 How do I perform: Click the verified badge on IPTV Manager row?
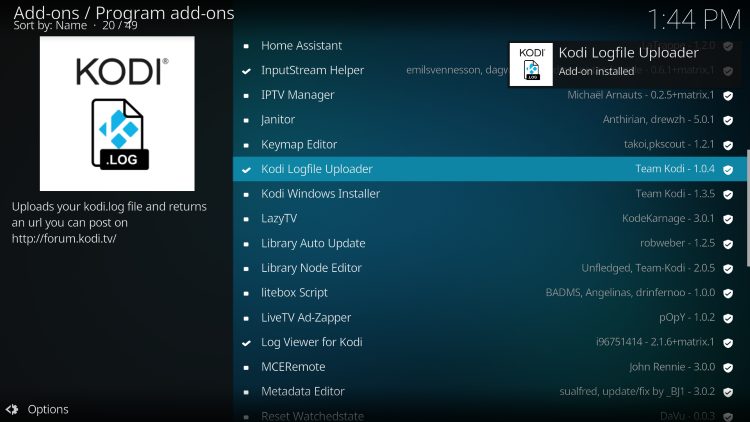(x=728, y=96)
